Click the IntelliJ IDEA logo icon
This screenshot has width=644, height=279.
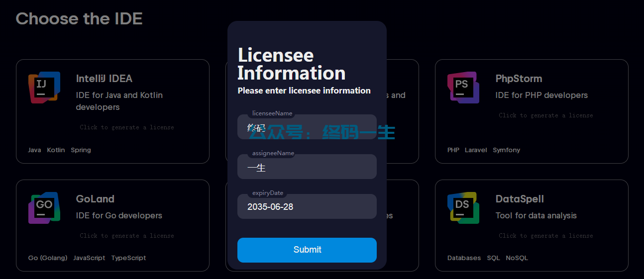point(44,88)
